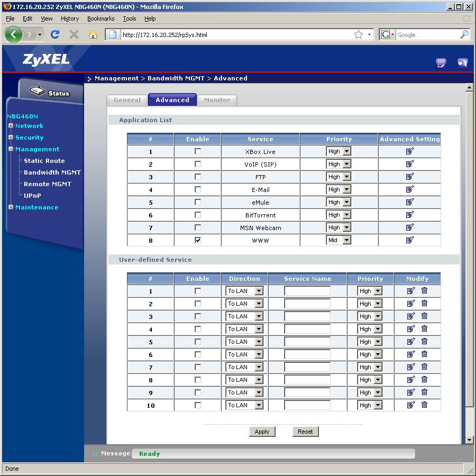Enable user-defined service 5 checkbox
476x476 pixels.
click(x=198, y=342)
